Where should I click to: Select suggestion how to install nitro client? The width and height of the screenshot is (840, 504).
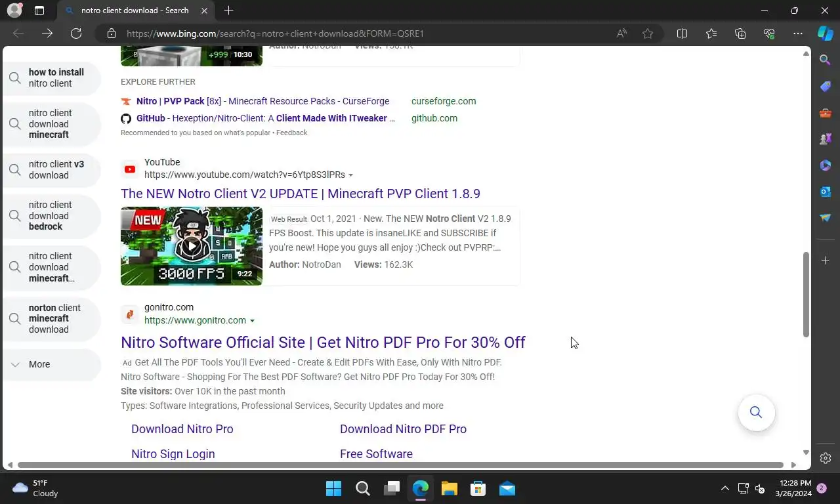click(52, 78)
